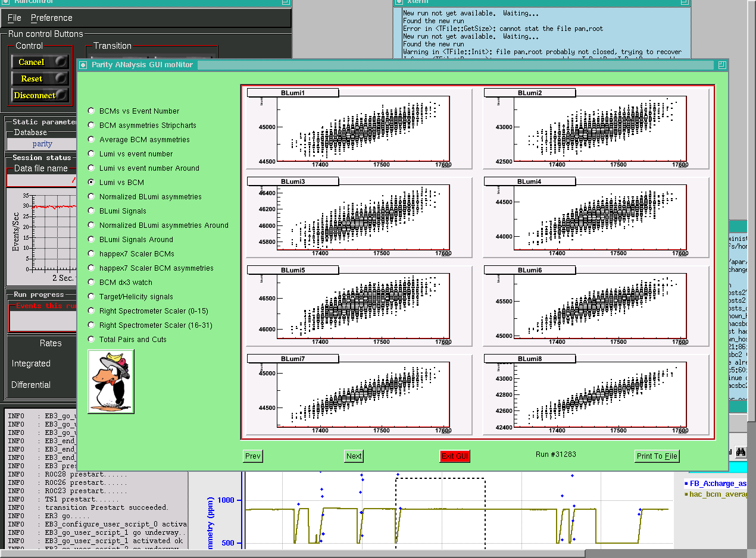Select the Lumi vs BCM radio button
Viewport: 756px width, 558px height.
(x=91, y=182)
